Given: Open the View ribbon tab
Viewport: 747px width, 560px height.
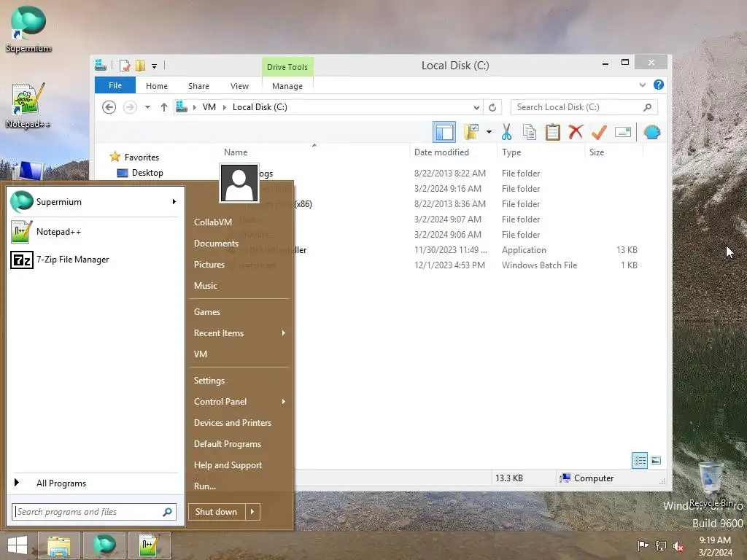Looking at the screenshot, I should (x=239, y=86).
